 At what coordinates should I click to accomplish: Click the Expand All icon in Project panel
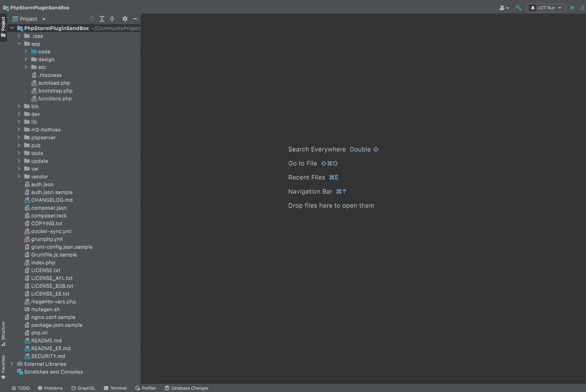(x=102, y=19)
